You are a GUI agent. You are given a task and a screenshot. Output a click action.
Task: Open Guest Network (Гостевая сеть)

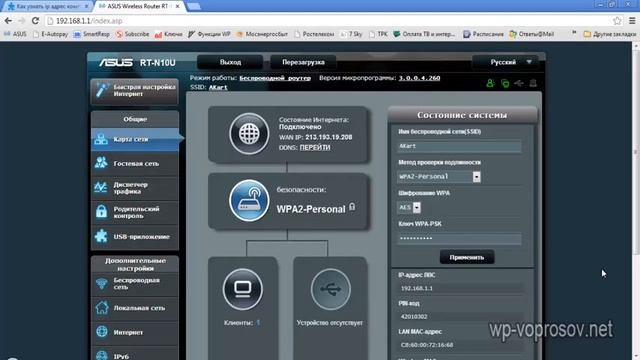[x=135, y=163]
